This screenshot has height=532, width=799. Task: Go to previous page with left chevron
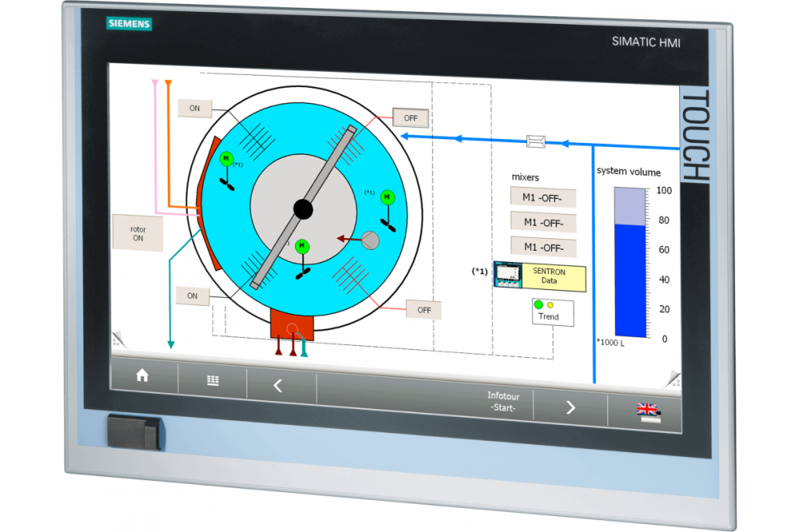point(278,386)
